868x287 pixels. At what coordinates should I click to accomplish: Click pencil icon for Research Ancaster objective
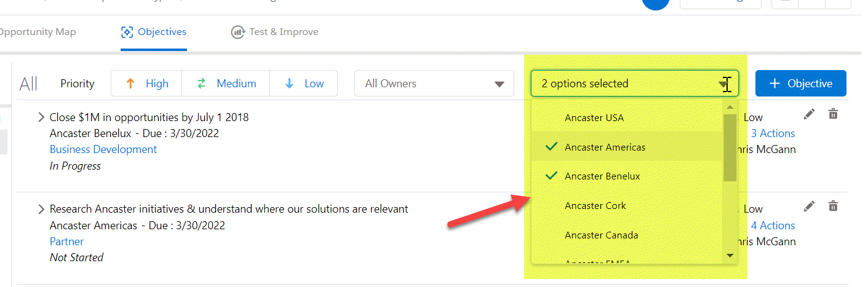point(810,206)
